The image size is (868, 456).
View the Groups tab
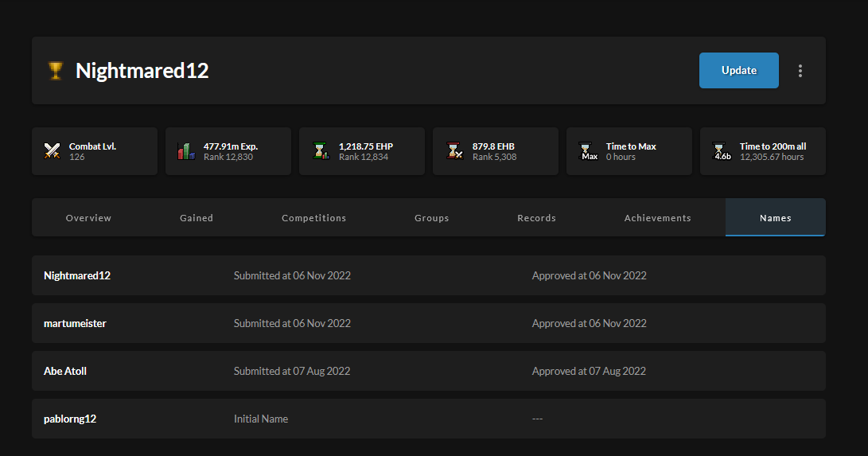pyautogui.click(x=431, y=218)
